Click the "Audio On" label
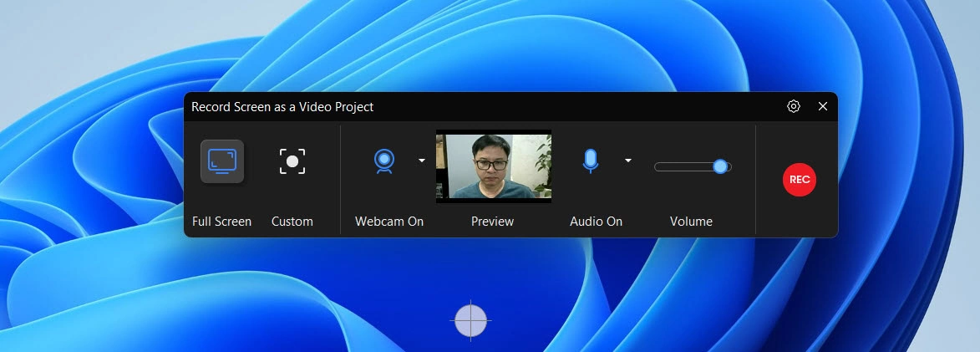980x352 pixels. click(597, 222)
